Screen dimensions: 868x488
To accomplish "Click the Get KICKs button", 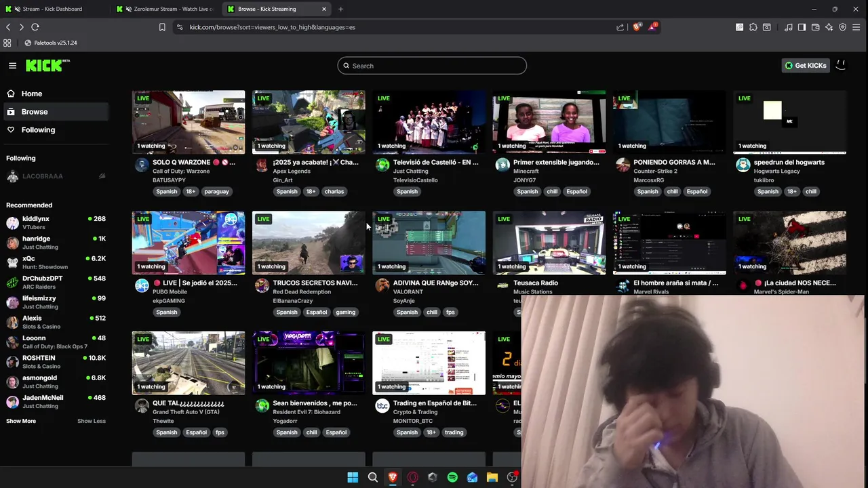I will click(806, 66).
